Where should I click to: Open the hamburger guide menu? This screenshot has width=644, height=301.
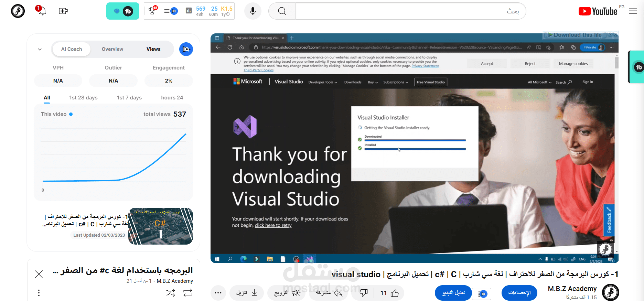(x=633, y=11)
